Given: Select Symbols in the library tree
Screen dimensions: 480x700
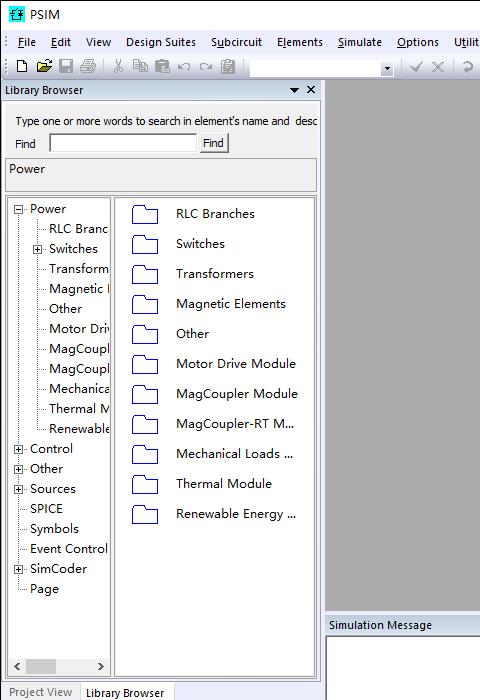Looking at the screenshot, I should click(x=54, y=529).
